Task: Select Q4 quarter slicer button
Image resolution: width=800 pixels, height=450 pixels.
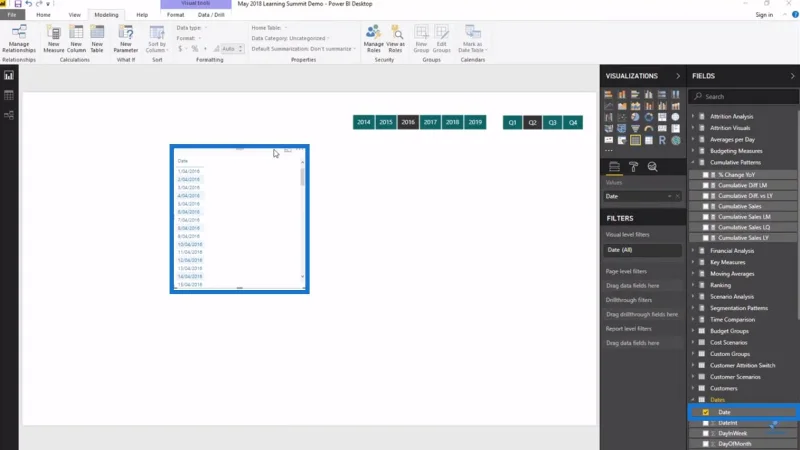Action: click(x=573, y=122)
